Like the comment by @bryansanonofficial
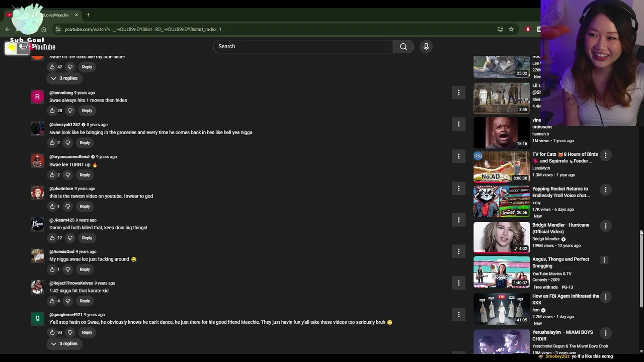Screen dimensions: 644x362 point(52,175)
